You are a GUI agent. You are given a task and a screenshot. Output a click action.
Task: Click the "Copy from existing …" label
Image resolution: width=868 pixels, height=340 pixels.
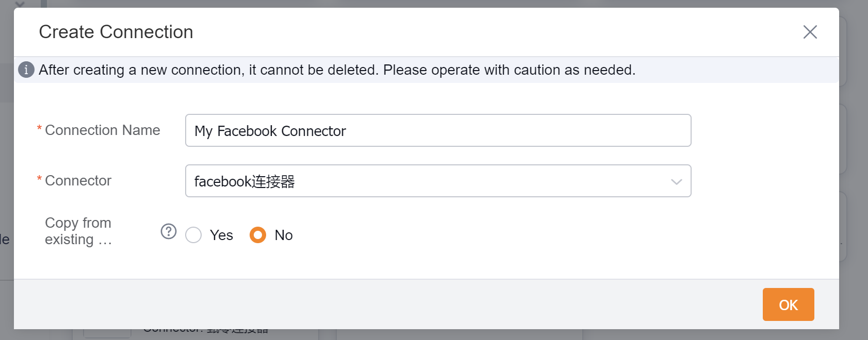click(x=78, y=231)
